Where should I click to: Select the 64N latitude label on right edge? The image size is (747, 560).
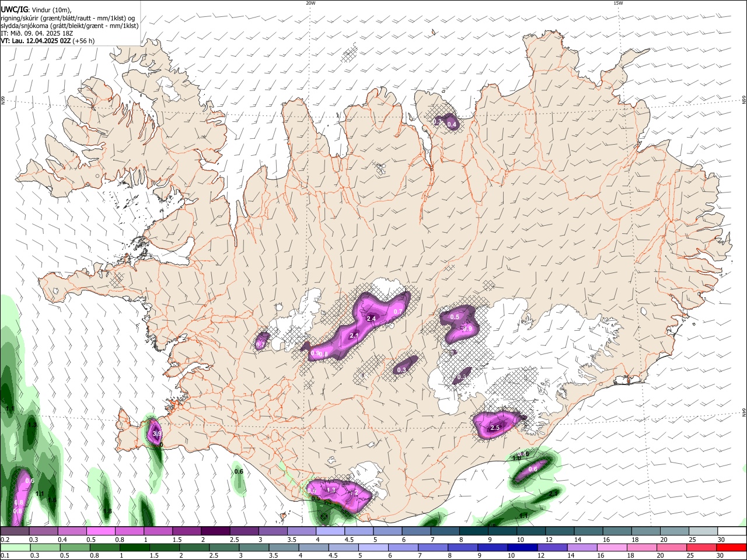744,412
